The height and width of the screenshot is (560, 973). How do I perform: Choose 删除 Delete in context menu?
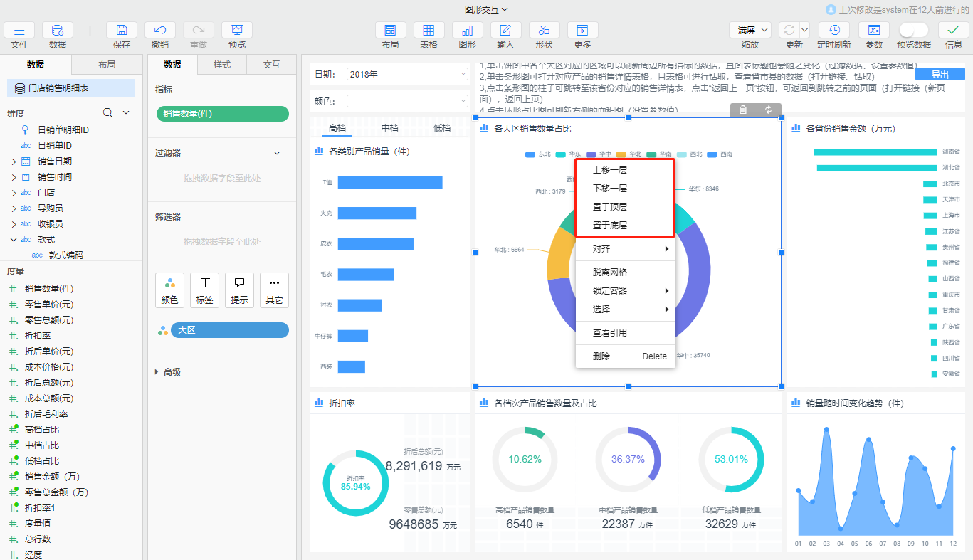click(x=625, y=356)
